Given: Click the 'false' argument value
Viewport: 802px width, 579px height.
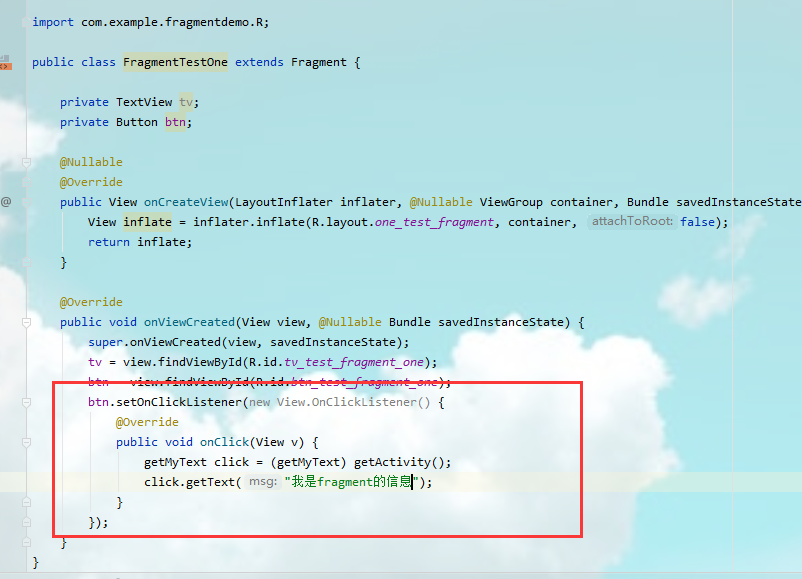Looking at the screenshot, I should (x=697, y=222).
